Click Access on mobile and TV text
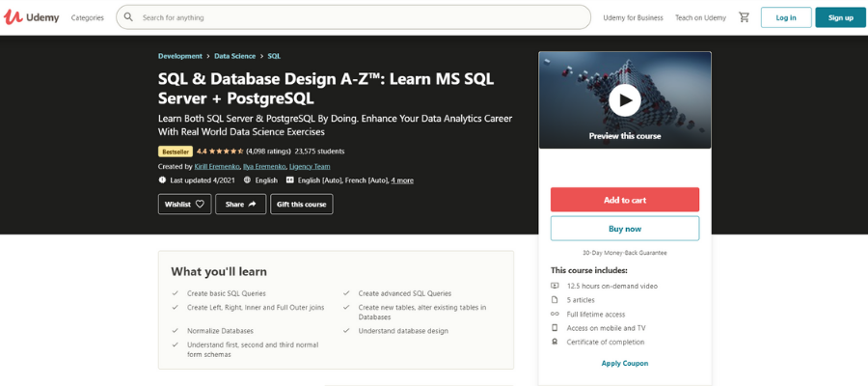868x386 pixels. click(x=607, y=328)
